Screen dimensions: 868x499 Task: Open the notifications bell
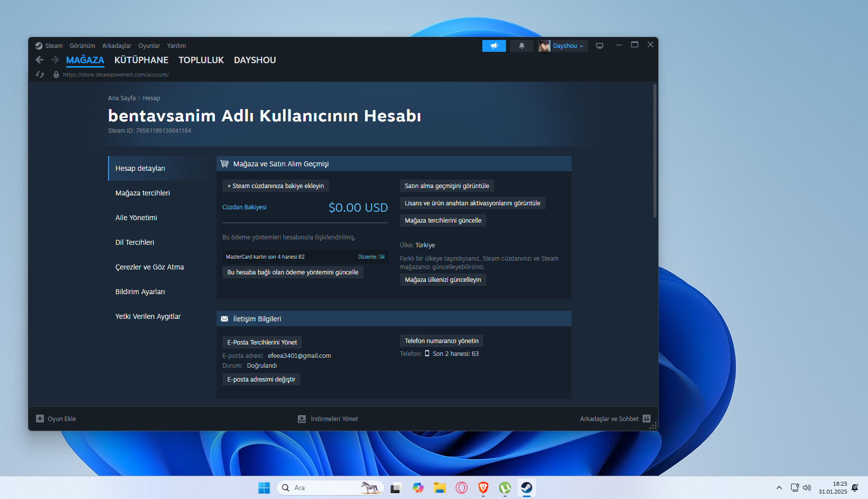522,46
